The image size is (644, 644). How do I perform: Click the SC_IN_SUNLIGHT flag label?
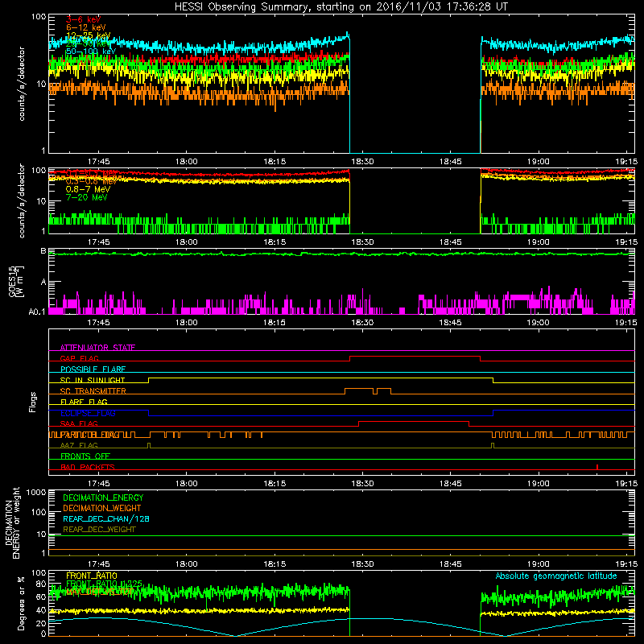coord(93,380)
